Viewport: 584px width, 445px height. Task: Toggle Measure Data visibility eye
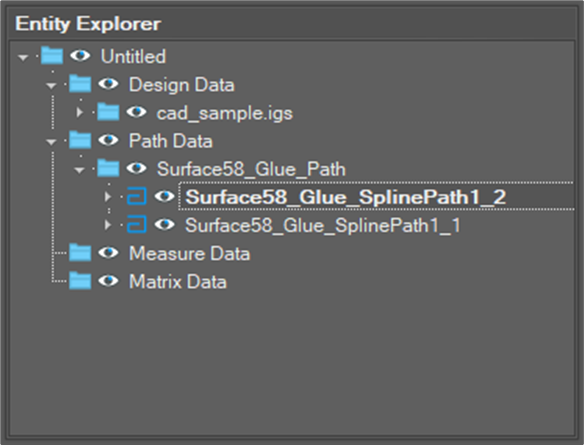point(108,253)
